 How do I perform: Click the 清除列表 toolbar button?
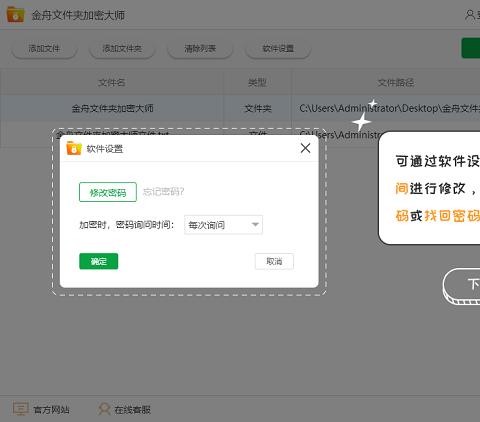[200, 49]
